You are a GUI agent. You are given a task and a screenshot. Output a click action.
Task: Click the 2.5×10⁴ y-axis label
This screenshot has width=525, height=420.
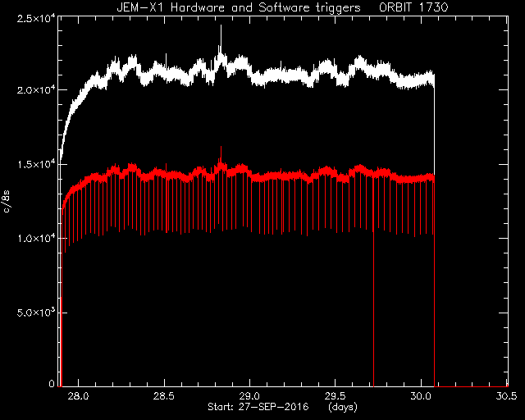click(36, 18)
